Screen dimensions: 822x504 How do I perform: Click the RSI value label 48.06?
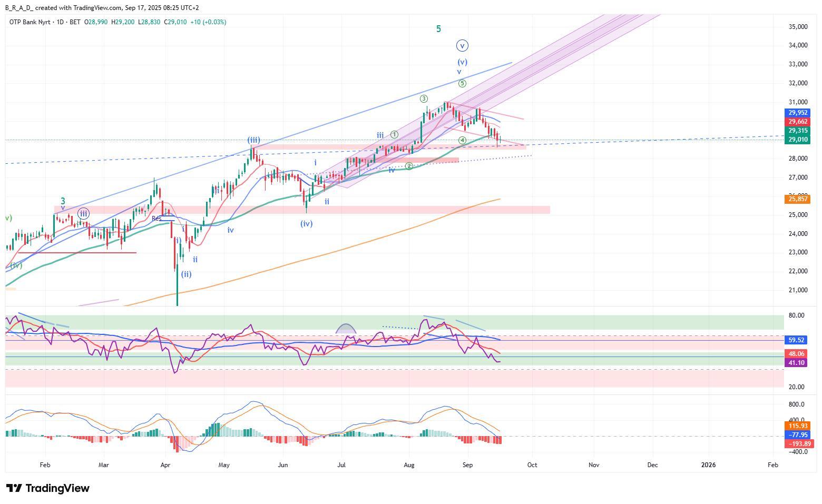796,354
